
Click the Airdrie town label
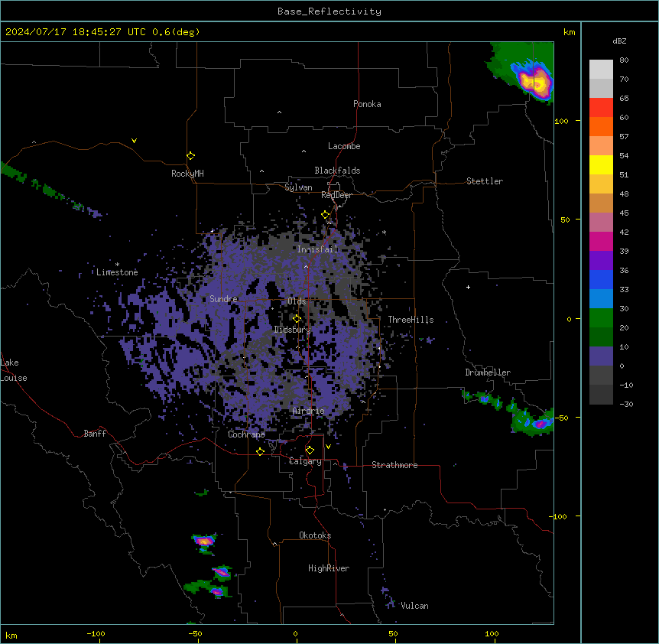coord(309,411)
